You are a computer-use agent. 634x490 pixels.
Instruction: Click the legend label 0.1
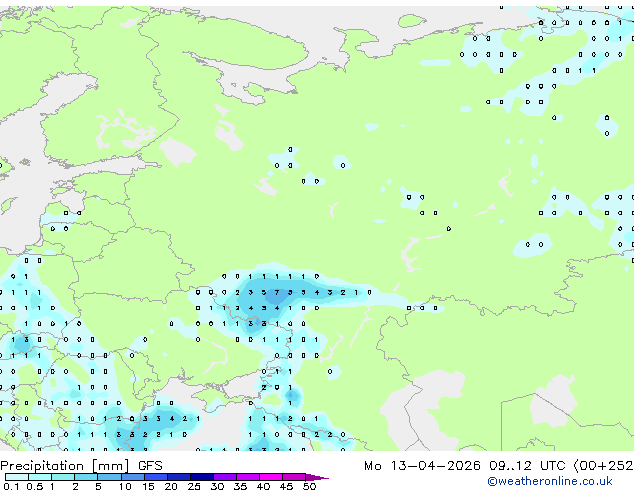pyautogui.click(x=11, y=486)
